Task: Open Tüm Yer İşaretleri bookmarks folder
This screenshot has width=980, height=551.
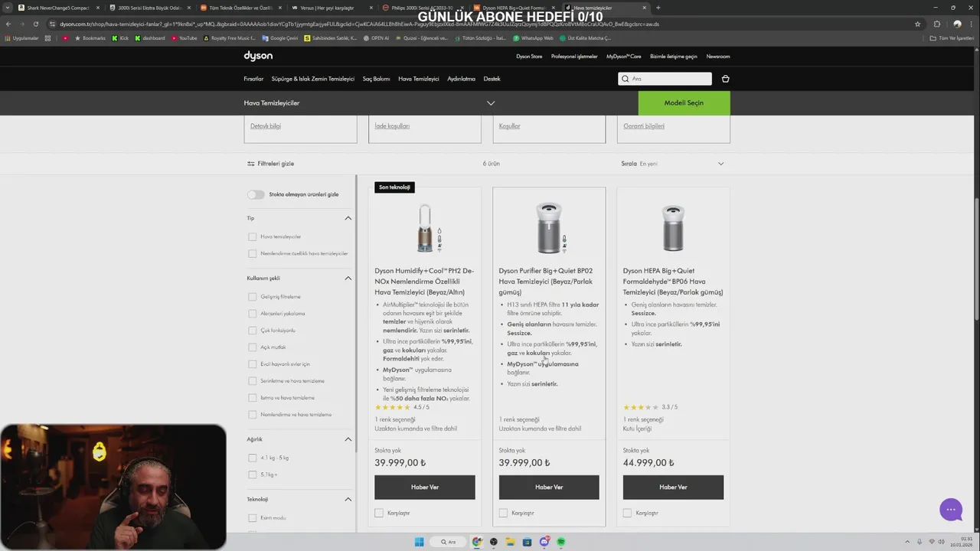Action: coord(952,38)
